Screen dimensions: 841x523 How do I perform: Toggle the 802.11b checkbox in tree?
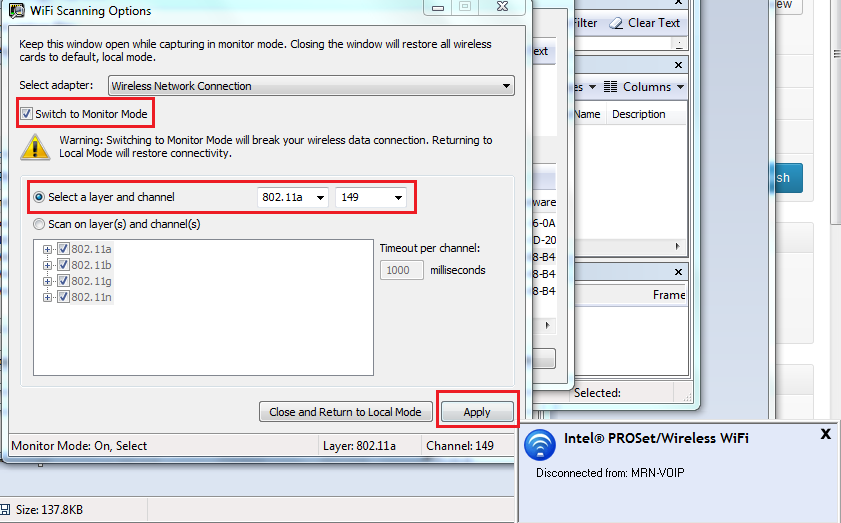63,265
